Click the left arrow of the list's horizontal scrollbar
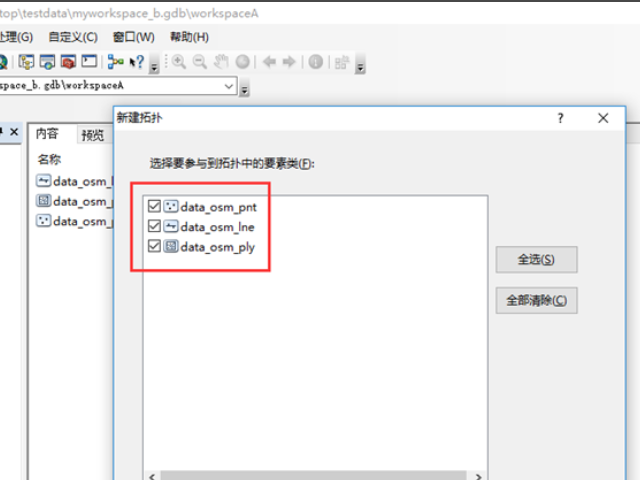This screenshot has height=480, width=640. pyautogui.click(x=152, y=476)
